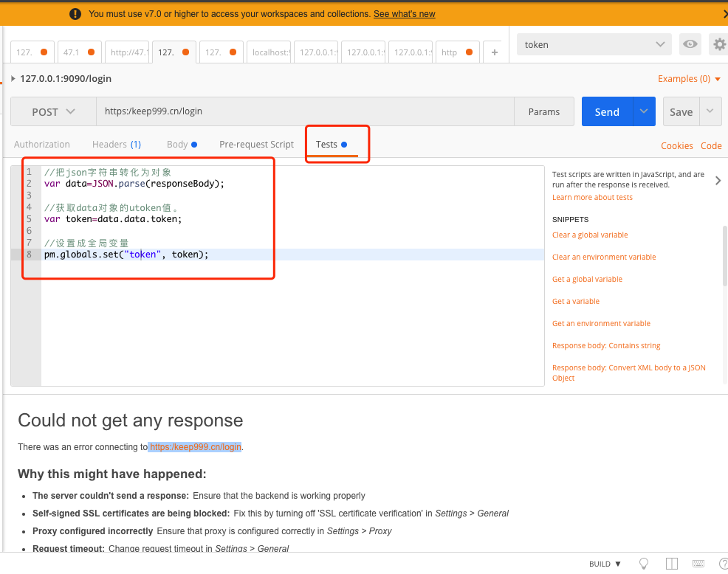728x574 pixels.
Task: Dismiss the v7.0 upgrade warning banner
Action: (724, 13)
